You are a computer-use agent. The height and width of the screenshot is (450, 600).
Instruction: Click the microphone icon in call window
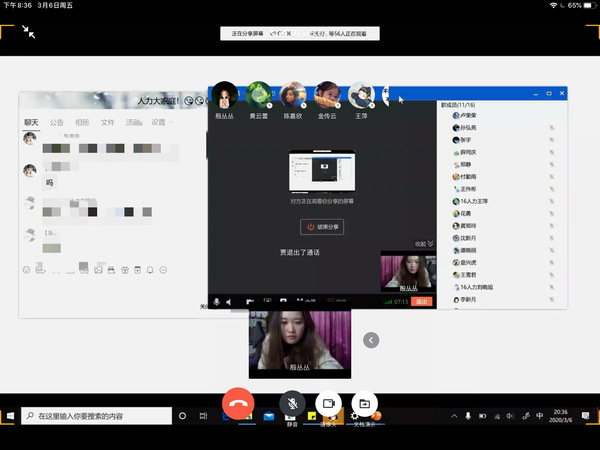click(215, 300)
